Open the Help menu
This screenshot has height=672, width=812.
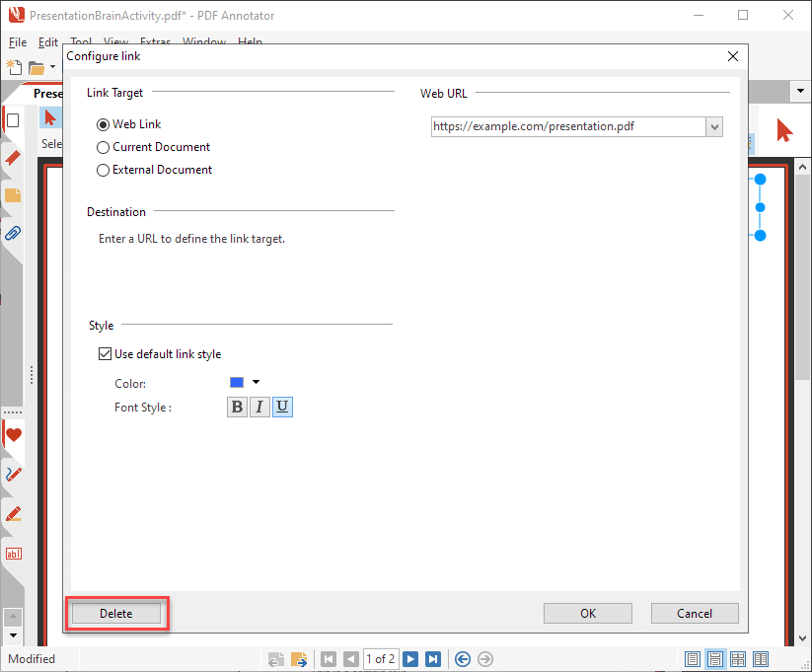250,41
